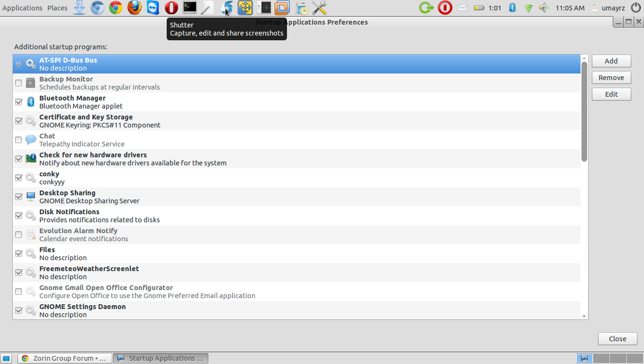Disable the Bluetooth Manager startup checkbox

pyautogui.click(x=19, y=102)
